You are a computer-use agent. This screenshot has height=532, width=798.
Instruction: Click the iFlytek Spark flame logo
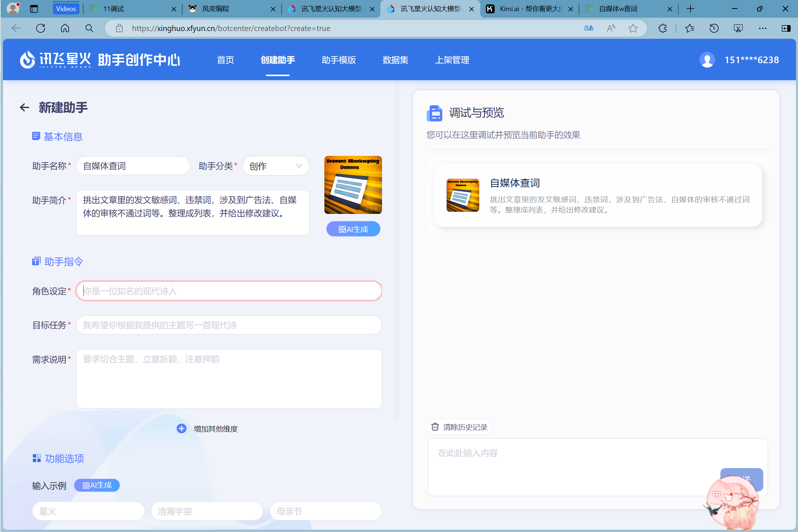point(27,59)
